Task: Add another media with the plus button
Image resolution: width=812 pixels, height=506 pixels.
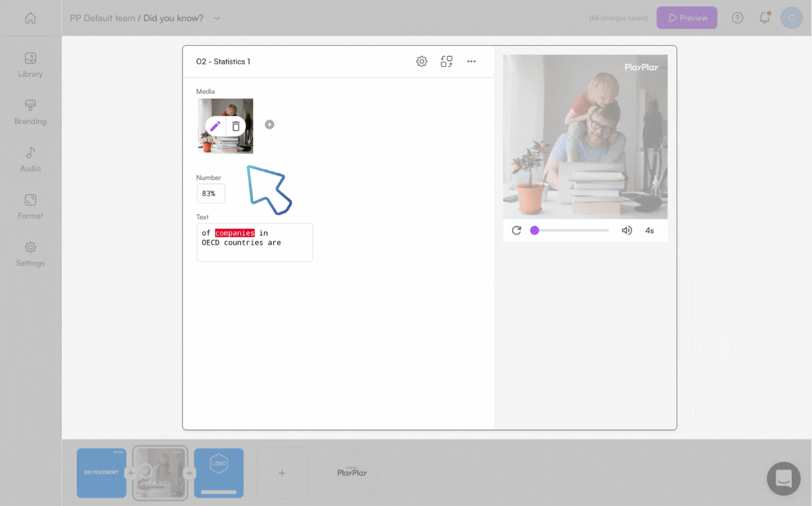Action: pyautogui.click(x=269, y=125)
